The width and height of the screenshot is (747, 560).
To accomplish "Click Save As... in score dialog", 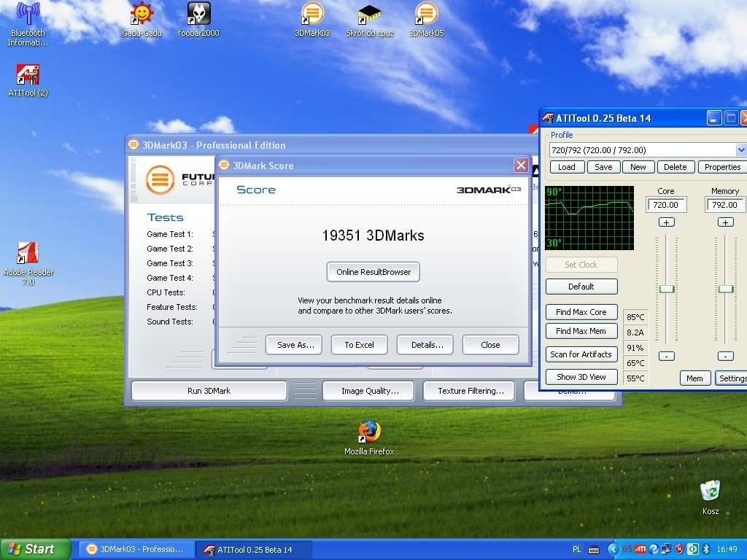I will click(295, 345).
